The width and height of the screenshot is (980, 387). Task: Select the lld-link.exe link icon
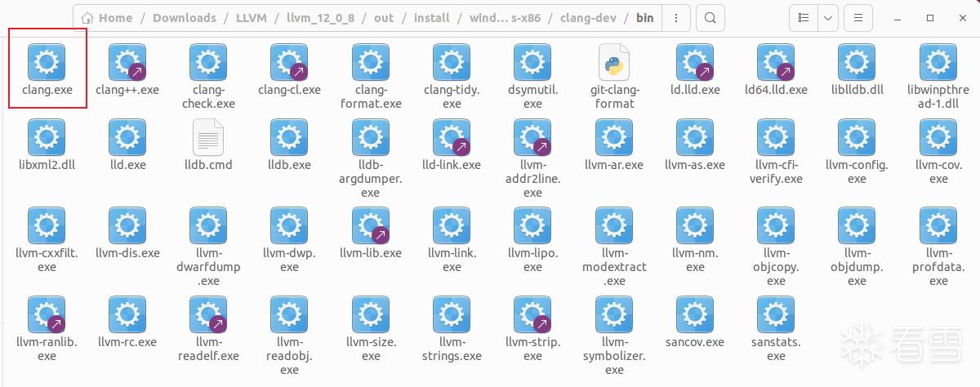452,137
